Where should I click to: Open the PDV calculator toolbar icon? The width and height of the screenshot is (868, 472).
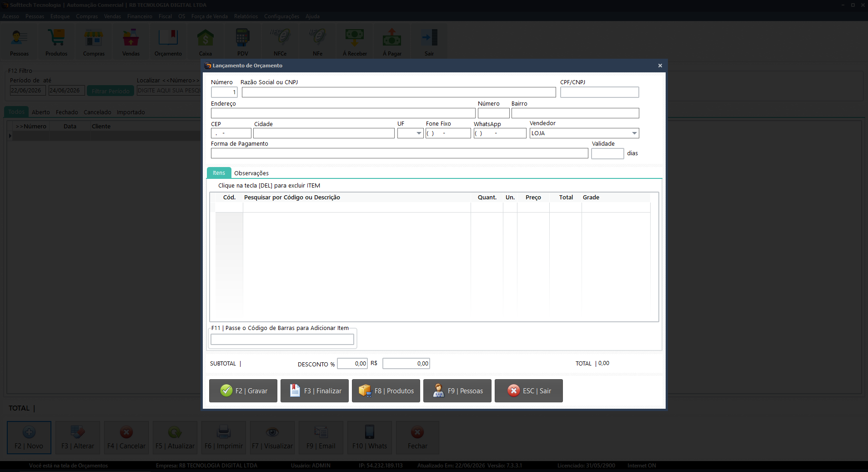click(x=243, y=42)
